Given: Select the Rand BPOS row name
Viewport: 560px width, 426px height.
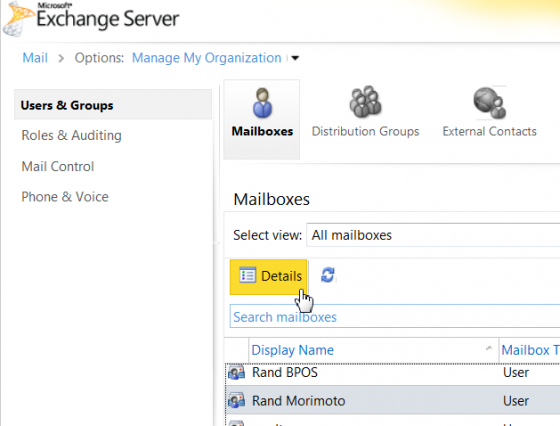Looking at the screenshot, I should click(x=285, y=372).
